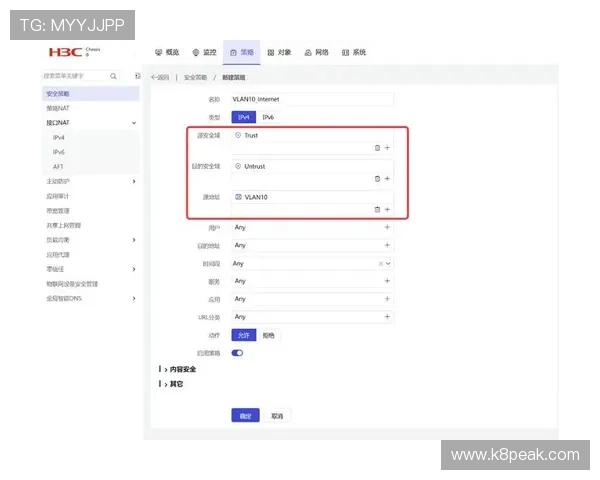Screen dimensions: 600x480
Task: Select the Trust source zone entry
Action: [246, 135]
